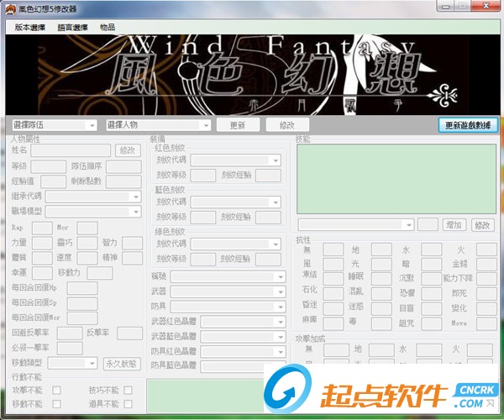This screenshot has width=504, height=420.
Task: Open the 戰場模型 dropdown
Action: [x=93, y=212]
